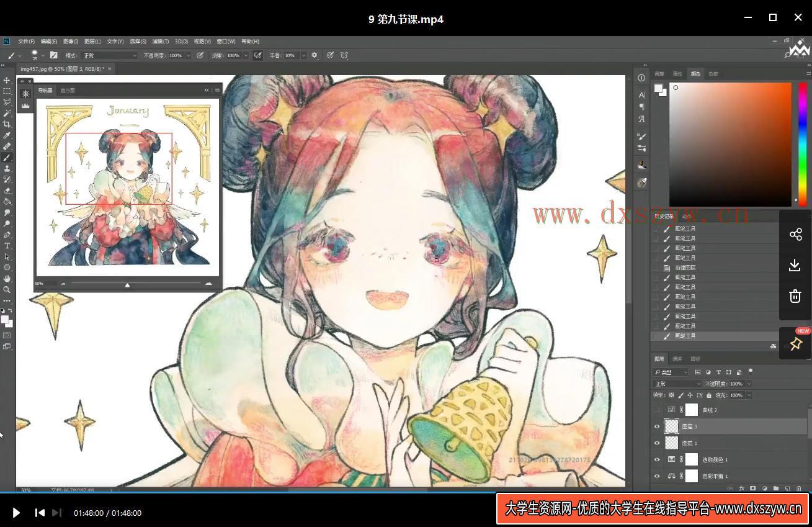Open the info panel icon in dock
The image size is (812, 527).
pyautogui.click(x=641, y=78)
